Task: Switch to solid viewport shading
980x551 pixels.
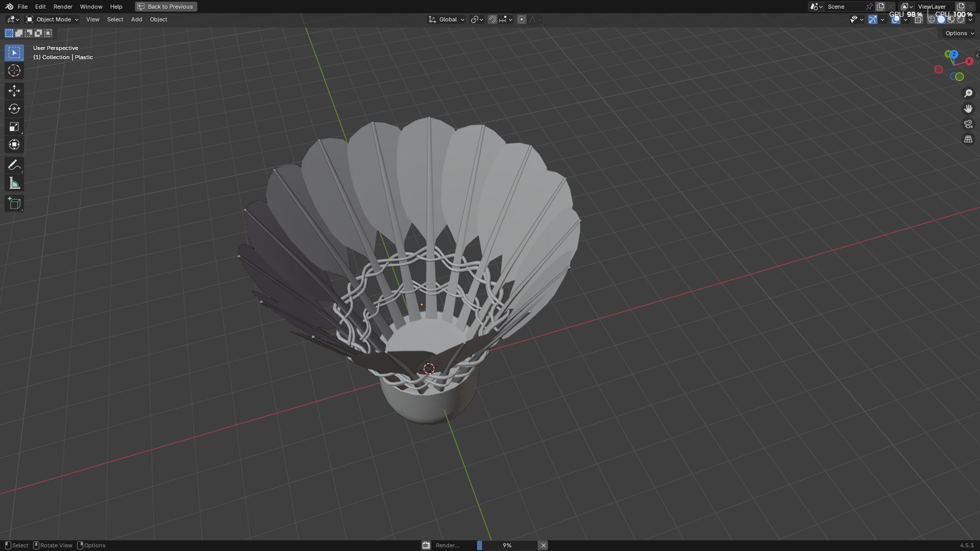Action: [x=941, y=19]
